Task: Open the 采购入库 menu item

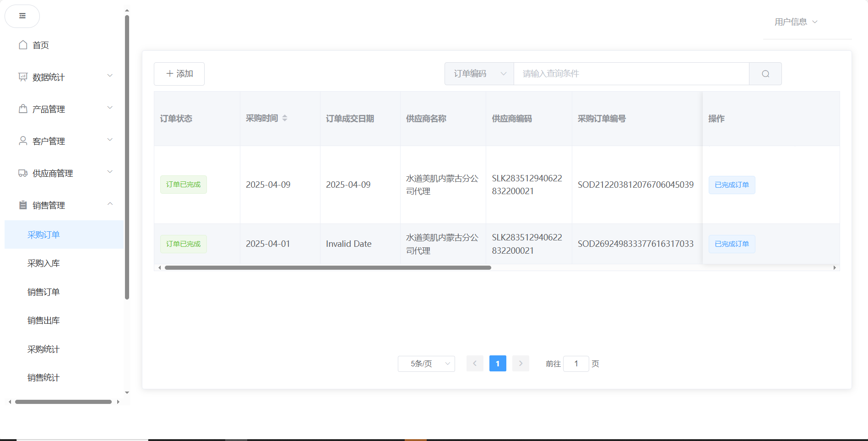Action: pos(43,263)
